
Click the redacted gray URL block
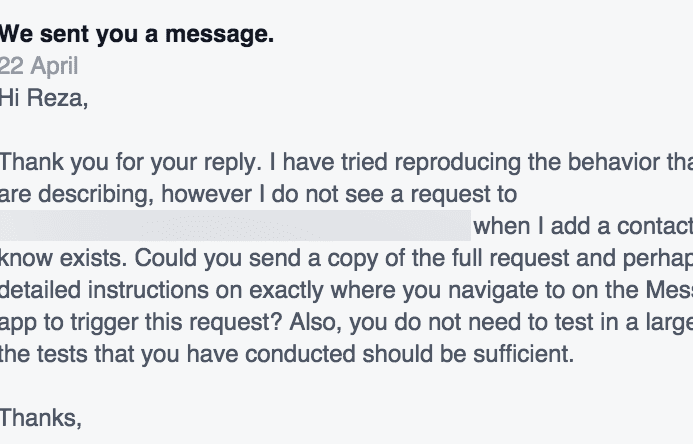235,225
